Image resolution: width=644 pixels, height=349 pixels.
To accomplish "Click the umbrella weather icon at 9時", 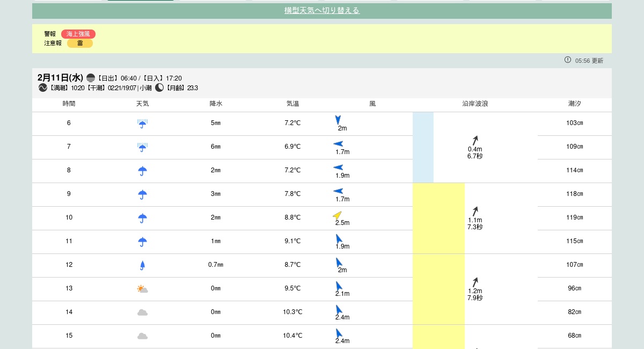I will coord(142,194).
